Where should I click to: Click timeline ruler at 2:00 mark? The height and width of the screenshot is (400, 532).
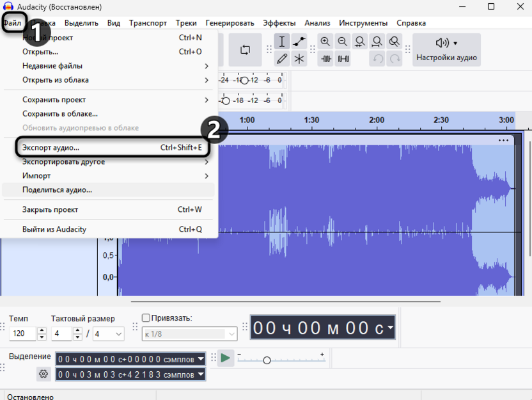pos(377,120)
